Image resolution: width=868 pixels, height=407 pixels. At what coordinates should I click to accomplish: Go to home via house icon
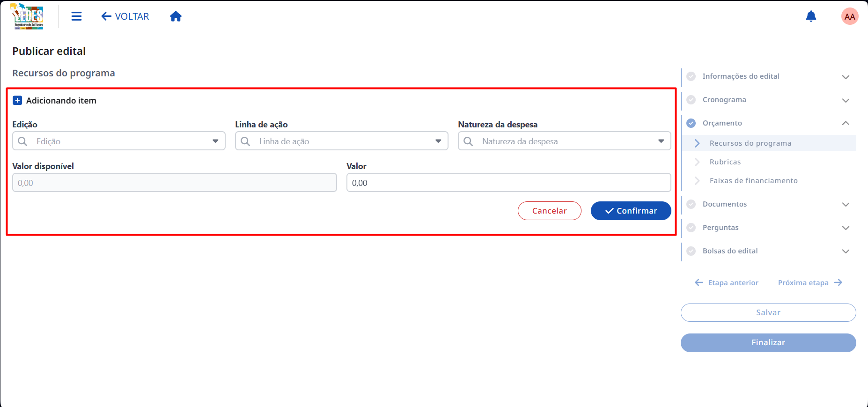pyautogui.click(x=176, y=16)
